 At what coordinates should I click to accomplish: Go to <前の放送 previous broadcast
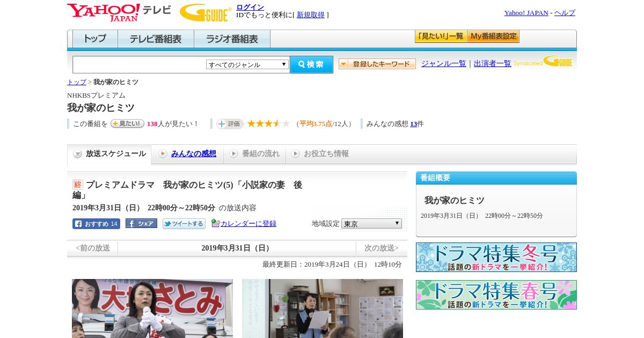(x=93, y=248)
